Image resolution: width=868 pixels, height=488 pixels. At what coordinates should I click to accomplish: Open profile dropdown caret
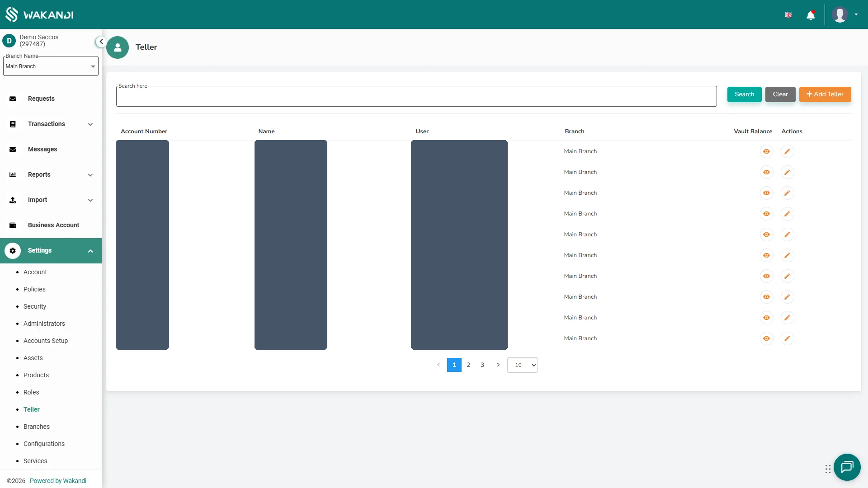tap(856, 14)
